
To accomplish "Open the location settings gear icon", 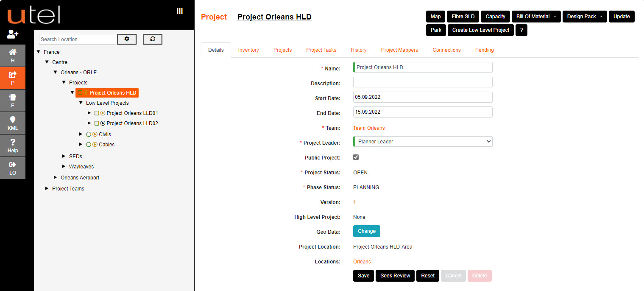I will (126, 39).
